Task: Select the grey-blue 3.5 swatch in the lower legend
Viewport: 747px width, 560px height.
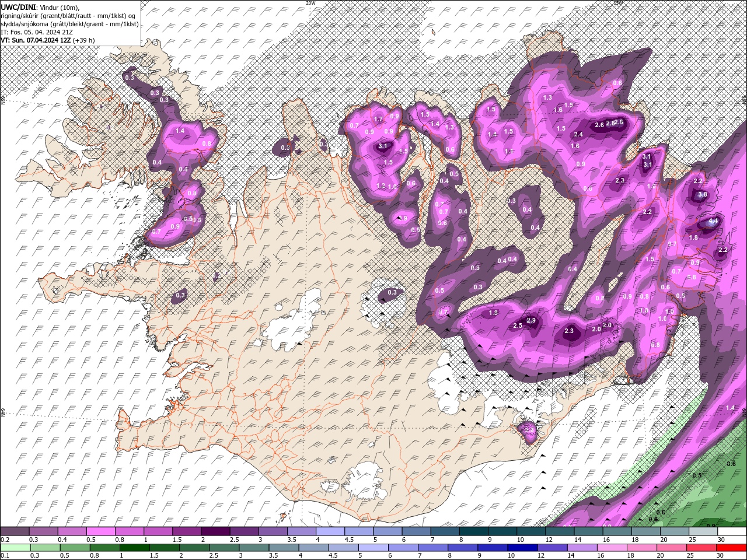Action: click(x=284, y=548)
